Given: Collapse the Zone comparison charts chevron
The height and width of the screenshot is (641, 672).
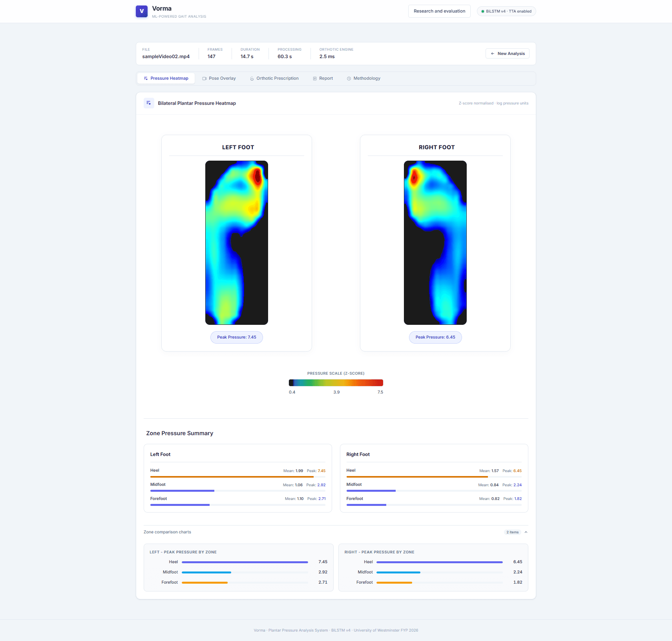Looking at the screenshot, I should [526, 532].
